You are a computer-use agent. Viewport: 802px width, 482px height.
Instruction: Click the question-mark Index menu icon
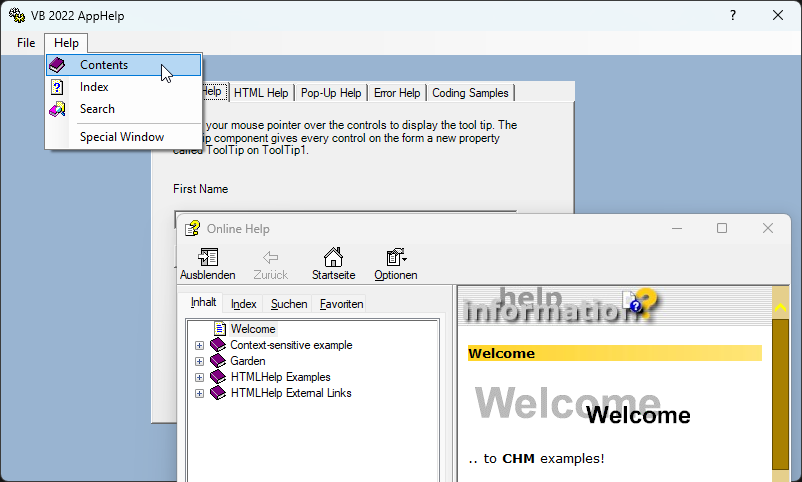[57, 87]
